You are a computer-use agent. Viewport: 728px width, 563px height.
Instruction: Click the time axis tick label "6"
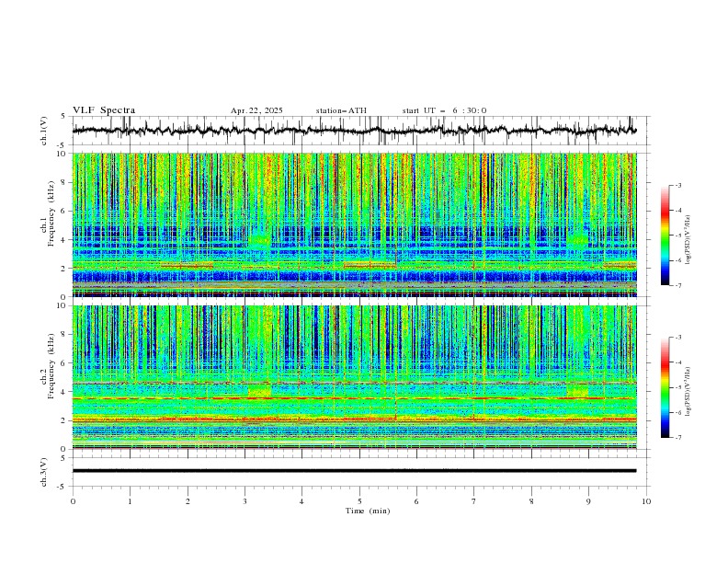point(416,501)
